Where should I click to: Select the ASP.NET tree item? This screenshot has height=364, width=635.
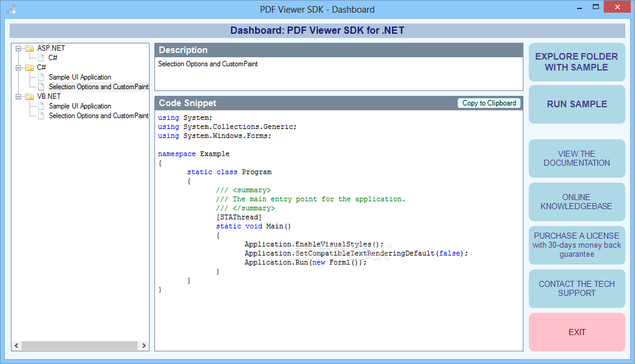point(51,48)
